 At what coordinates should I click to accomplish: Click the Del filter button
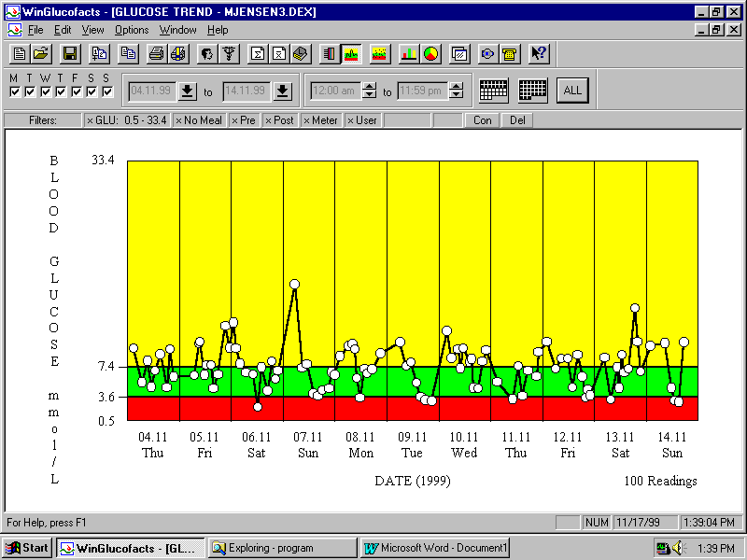pyautogui.click(x=515, y=120)
